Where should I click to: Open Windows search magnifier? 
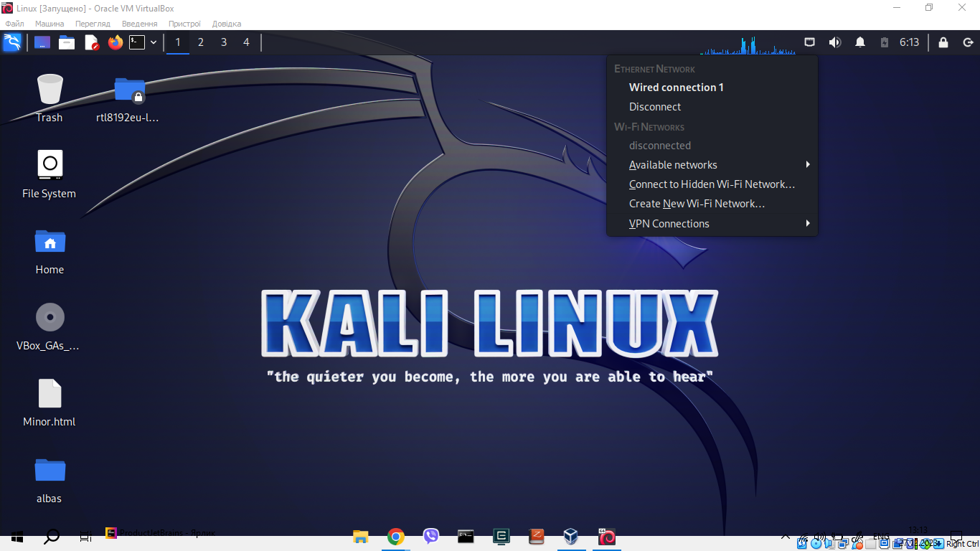52,537
